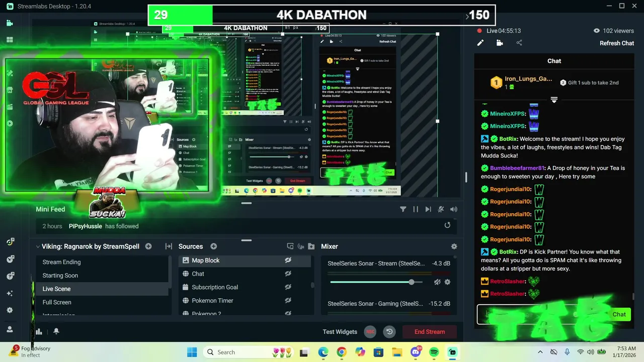
Task: Click Gift 1 sub to take 2nd
Action: coord(589,82)
